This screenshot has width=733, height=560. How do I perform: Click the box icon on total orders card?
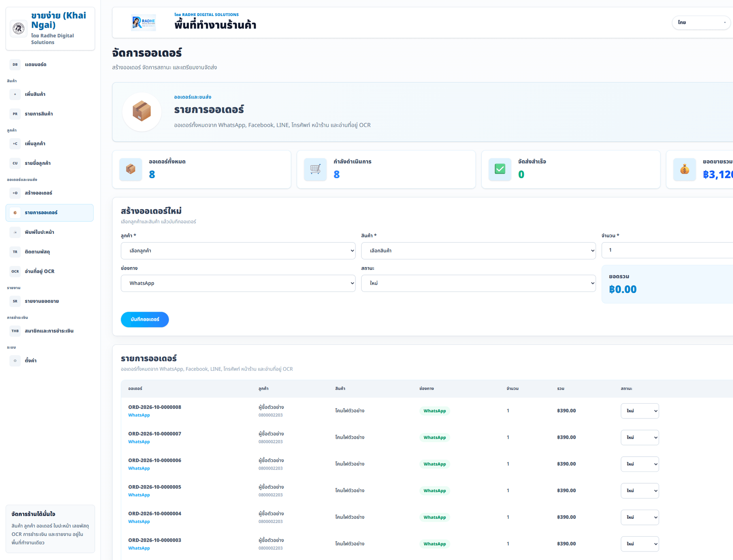click(x=131, y=169)
